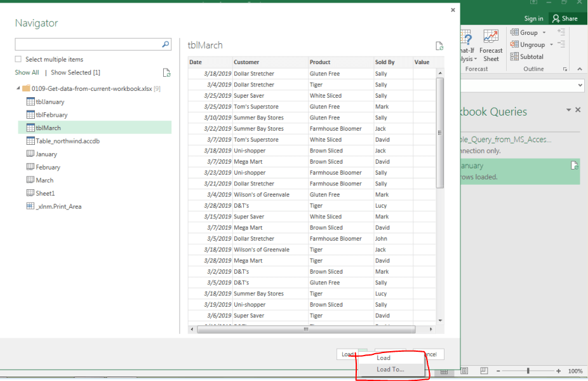Choose Load from the Load menu
Image resolution: width=588 pixels, height=381 pixels.
point(383,357)
